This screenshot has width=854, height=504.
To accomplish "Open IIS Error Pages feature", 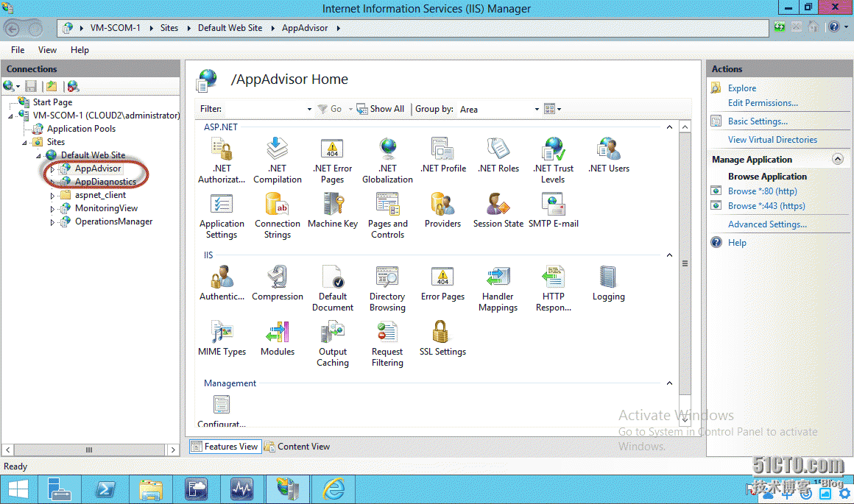I will point(442,283).
